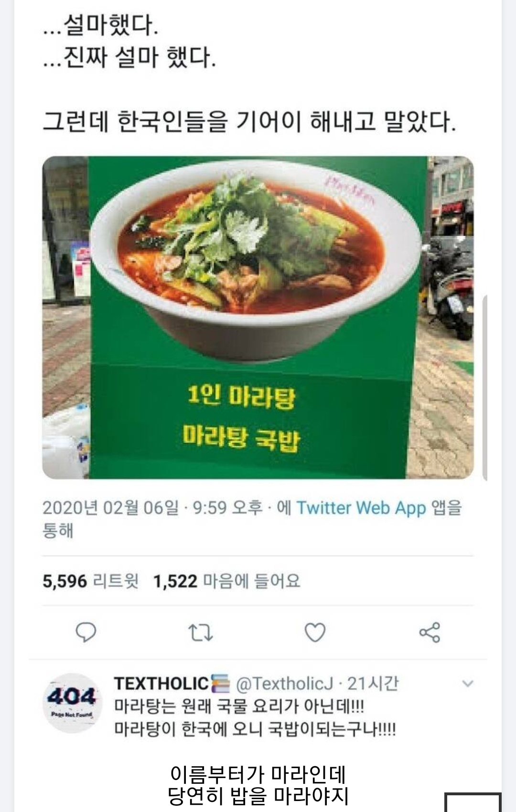Screen dimensions: 516x812
Task: View the 1,522 likes list
Action: point(226,581)
